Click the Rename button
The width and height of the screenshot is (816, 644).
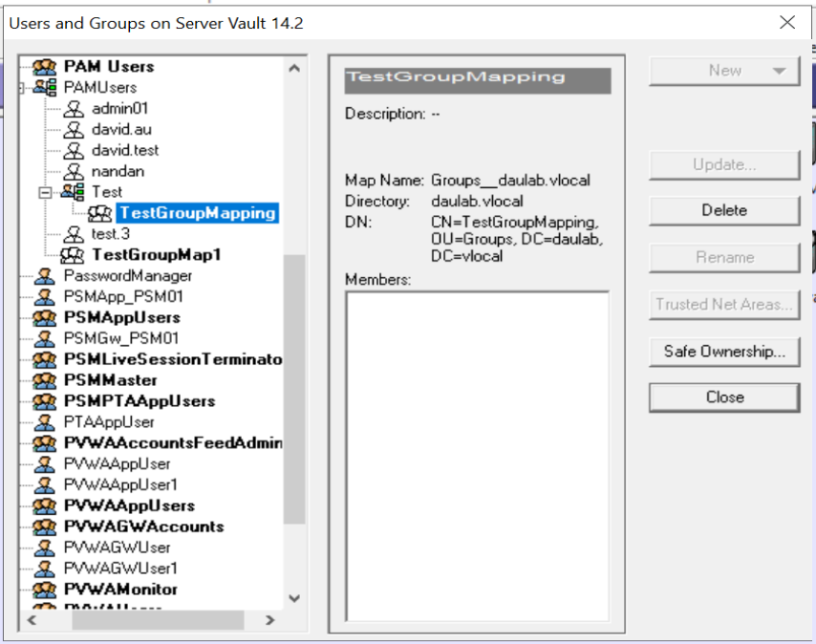(724, 257)
